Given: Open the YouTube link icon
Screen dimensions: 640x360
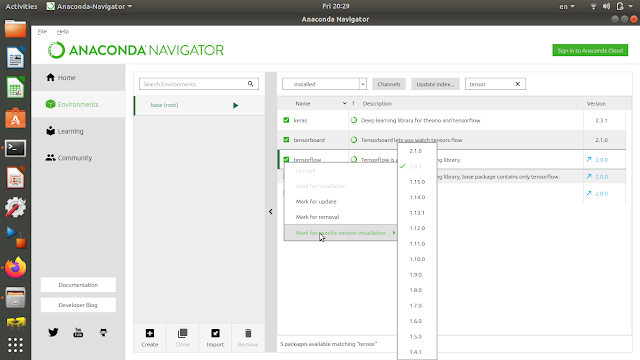Looking at the screenshot, I should pyautogui.click(x=78, y=332).
